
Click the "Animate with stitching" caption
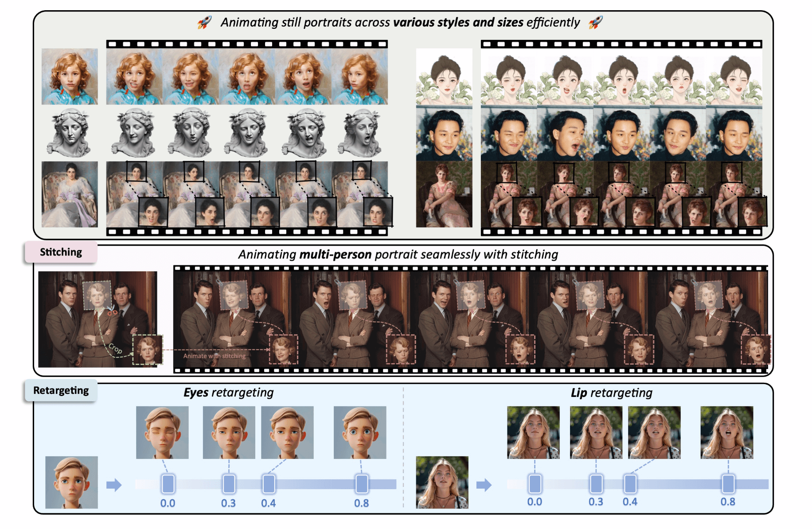[215, 356]
